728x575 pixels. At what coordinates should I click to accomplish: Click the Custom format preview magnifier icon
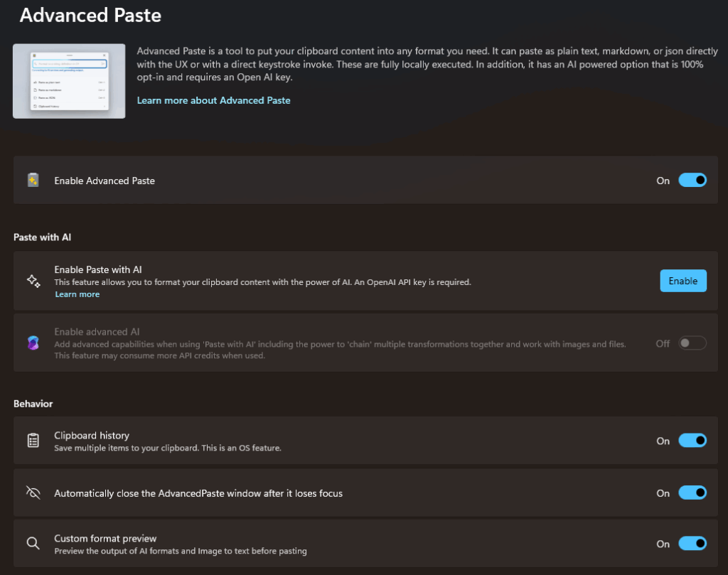(33, 544)
